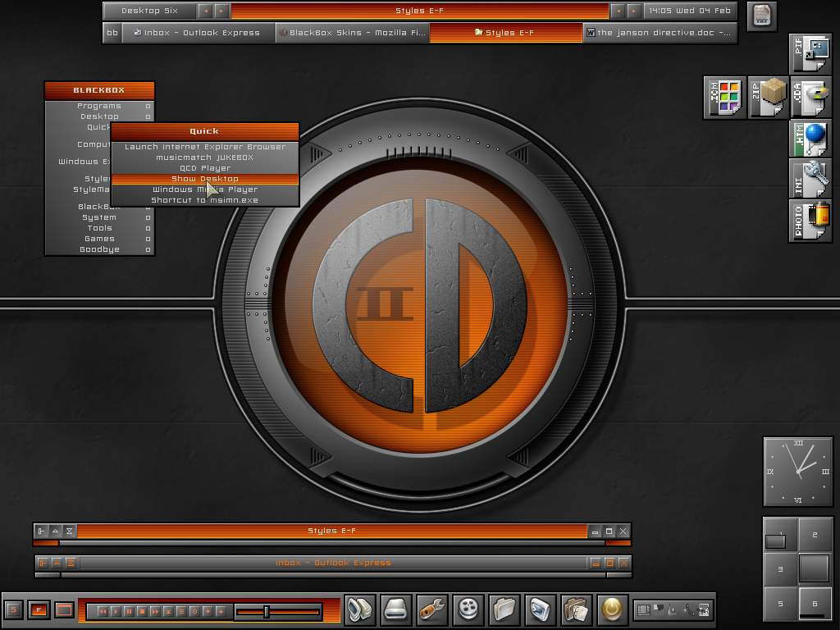Go to previous workspace arrow
The height and width of the screenshot is (630, 840).
pos(205,11)
